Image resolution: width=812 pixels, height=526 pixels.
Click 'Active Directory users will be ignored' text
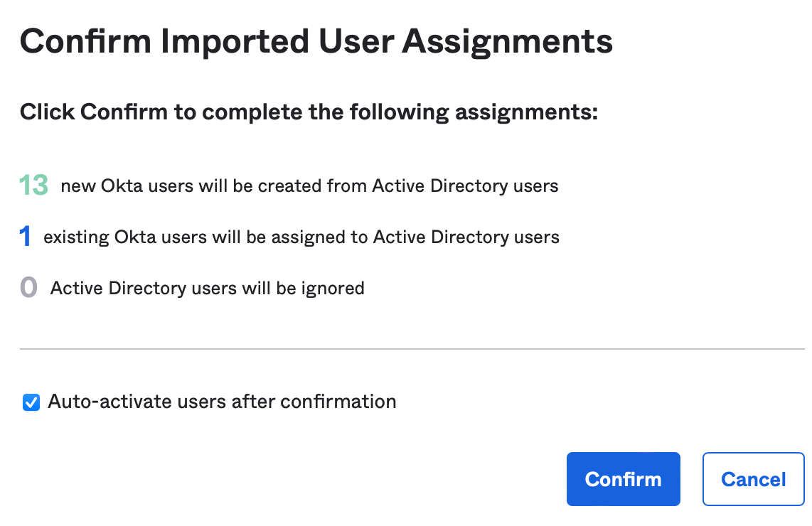207,289
